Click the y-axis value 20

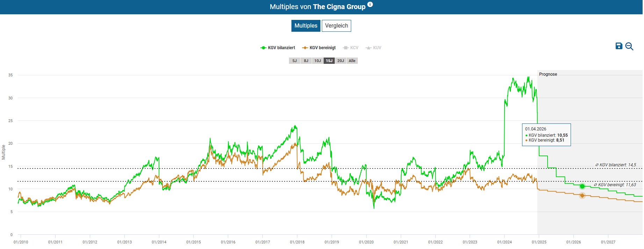click(x=10, y=143)
